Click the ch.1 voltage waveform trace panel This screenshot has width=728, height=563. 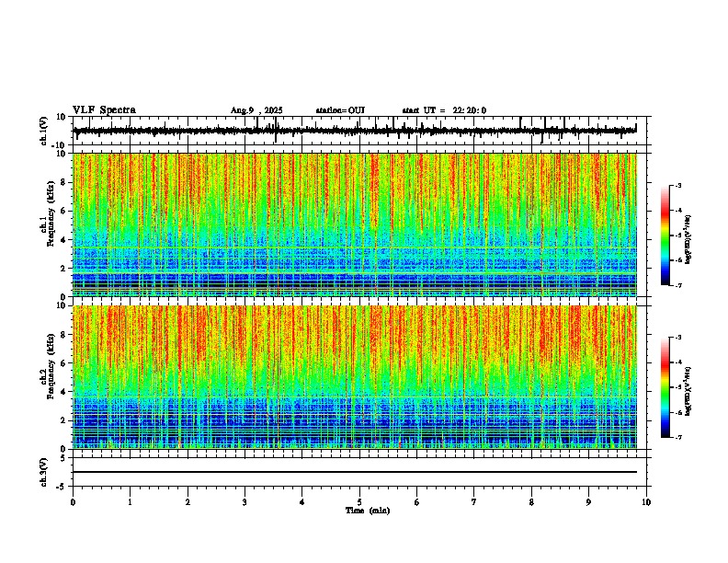(359, 131)
